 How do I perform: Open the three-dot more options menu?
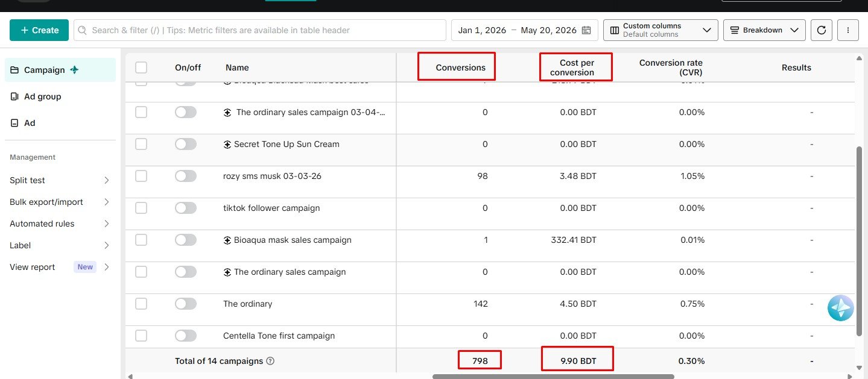tap(848, 30)
